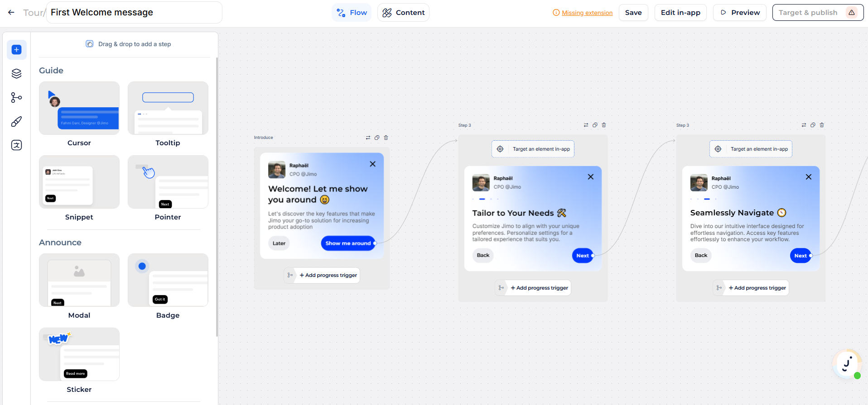Click Edit in-app button

click(680, 13)
